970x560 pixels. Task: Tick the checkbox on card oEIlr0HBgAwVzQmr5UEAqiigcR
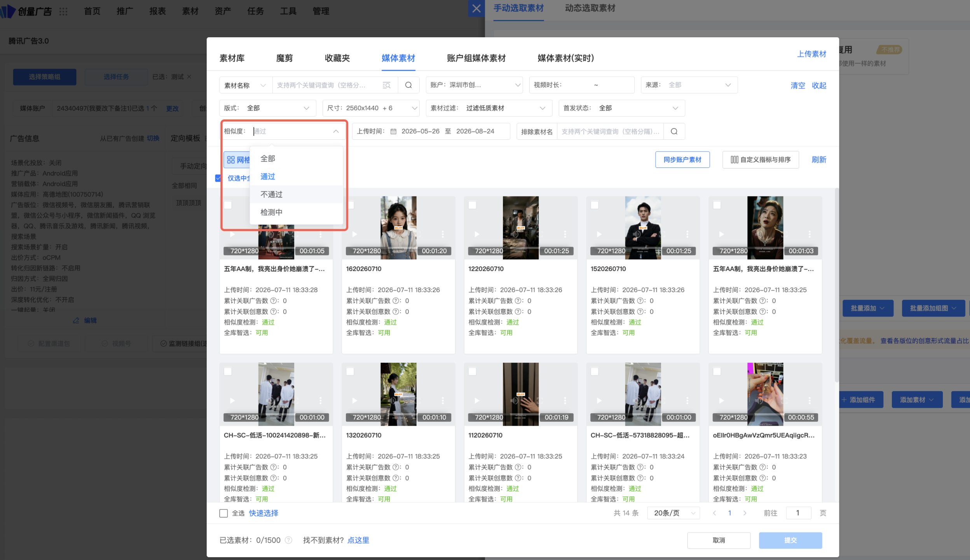717,372
